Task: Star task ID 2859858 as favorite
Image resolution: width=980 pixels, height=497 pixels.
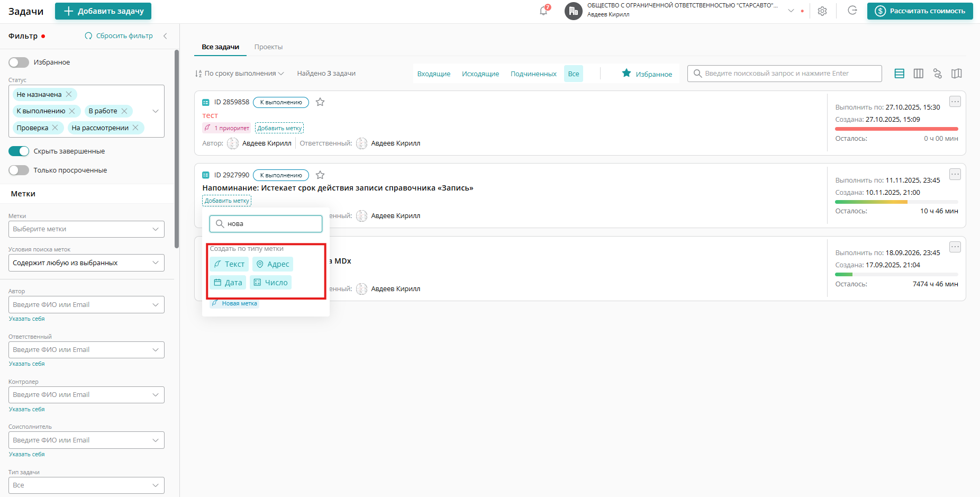Action: pos(320,102)
